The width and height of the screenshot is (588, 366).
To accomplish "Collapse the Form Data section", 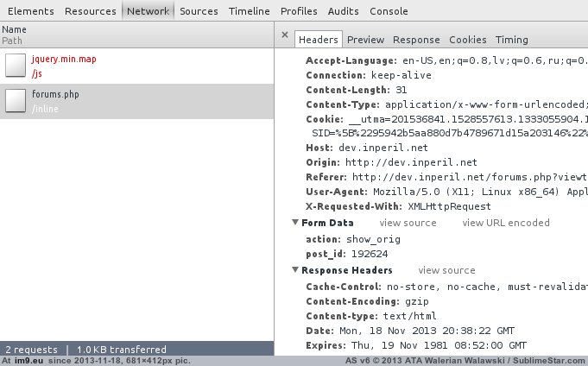I will [295, 223].
